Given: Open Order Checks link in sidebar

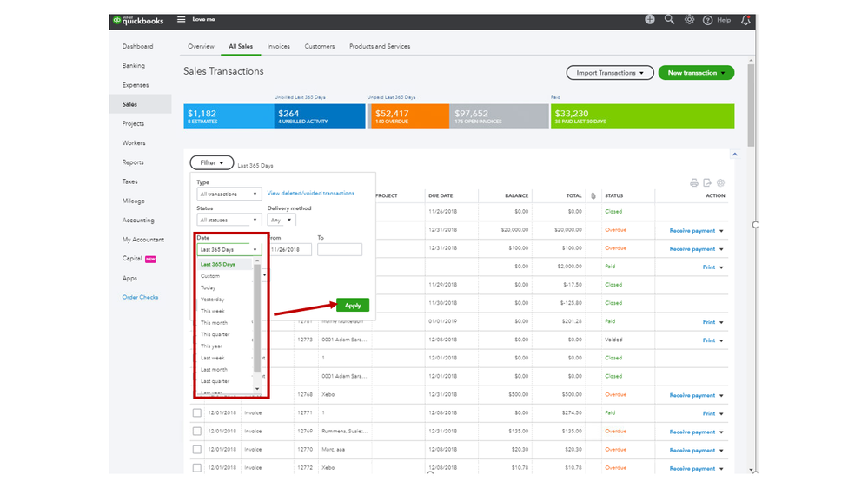Looking at the screenshot, I should 140,297.
